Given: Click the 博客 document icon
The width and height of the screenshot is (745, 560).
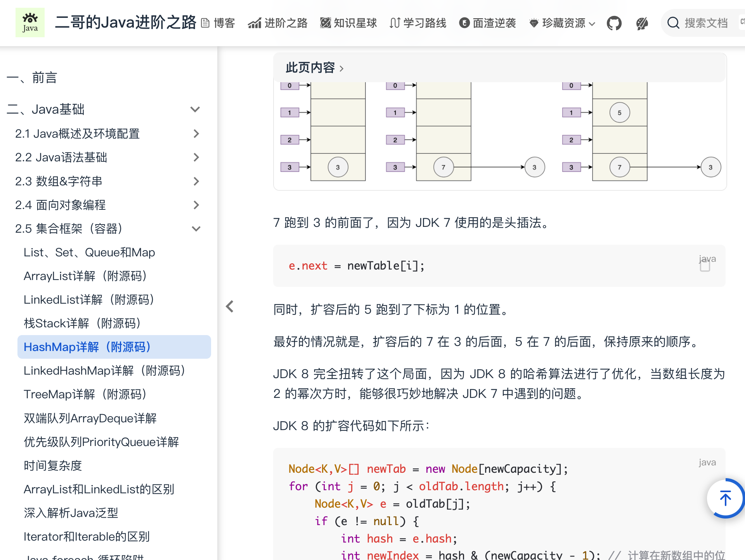Looking at the screenshot, I should tap(205, 23).
